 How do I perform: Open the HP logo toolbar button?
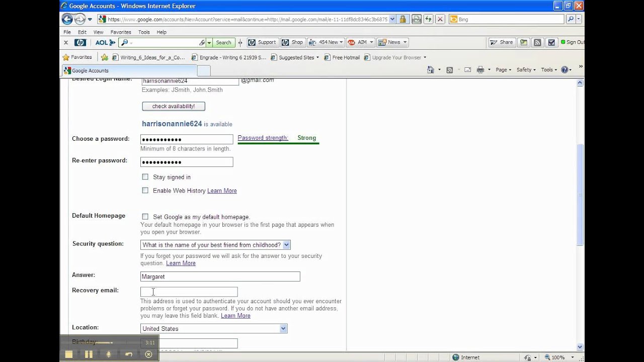[80, 43]
